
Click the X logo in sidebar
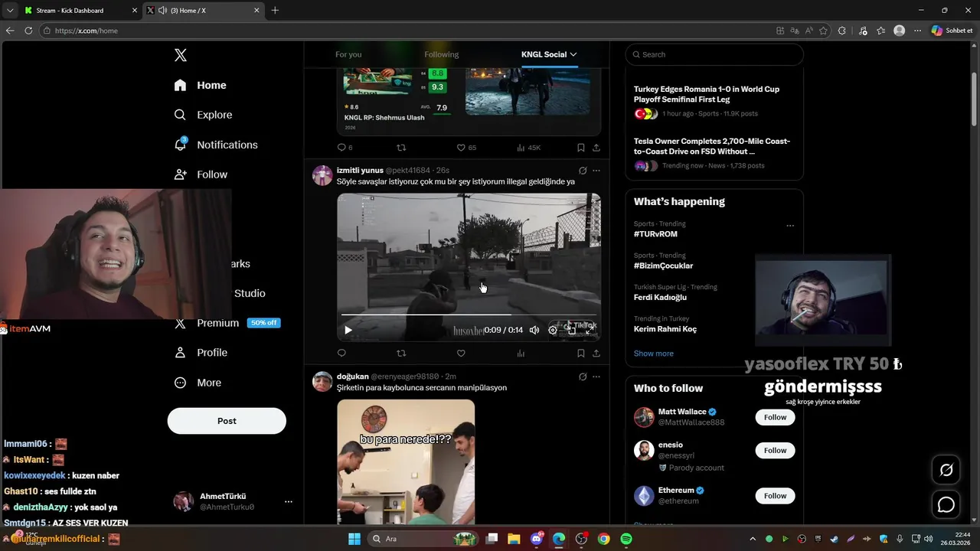point(181,55)
